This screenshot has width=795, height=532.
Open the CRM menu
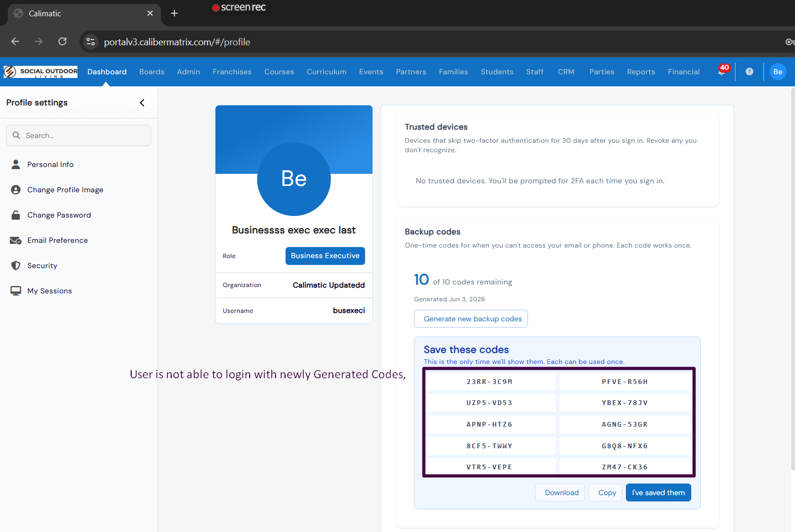click(566, 72)
